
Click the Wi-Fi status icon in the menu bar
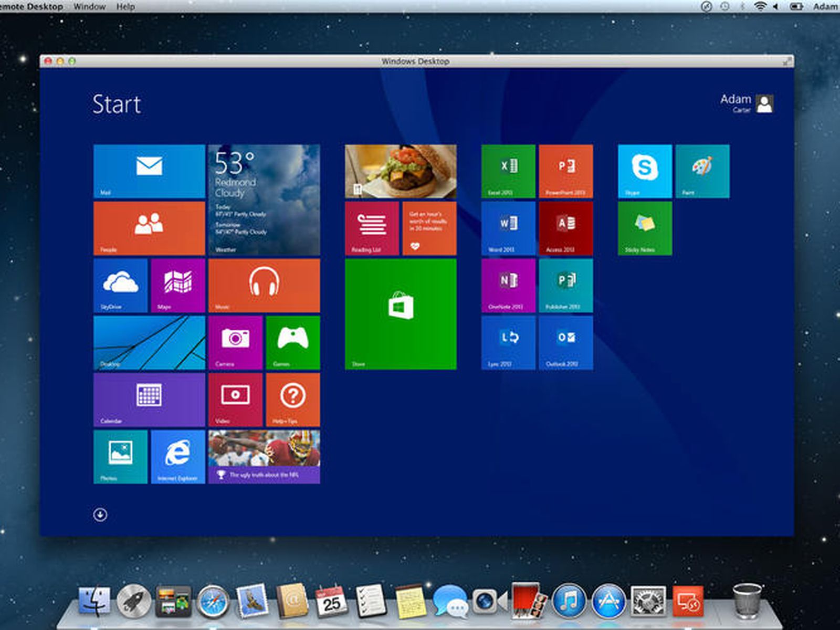coord(760,6)
